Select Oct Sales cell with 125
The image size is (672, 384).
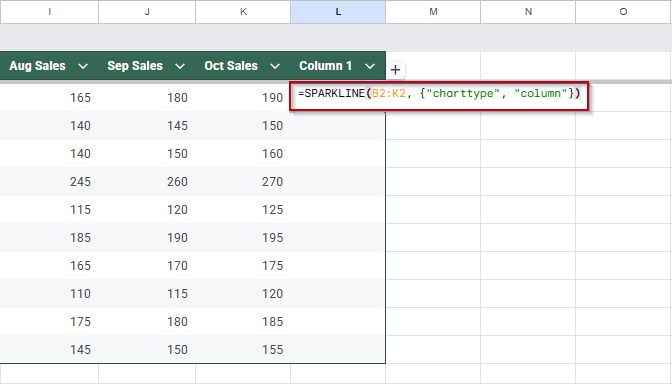[x=243, y=210]
